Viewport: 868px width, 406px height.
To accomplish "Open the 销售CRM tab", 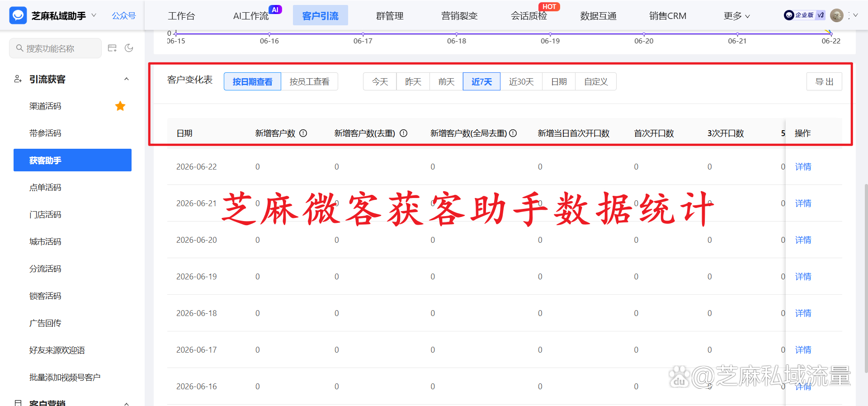I will [668, 16].
